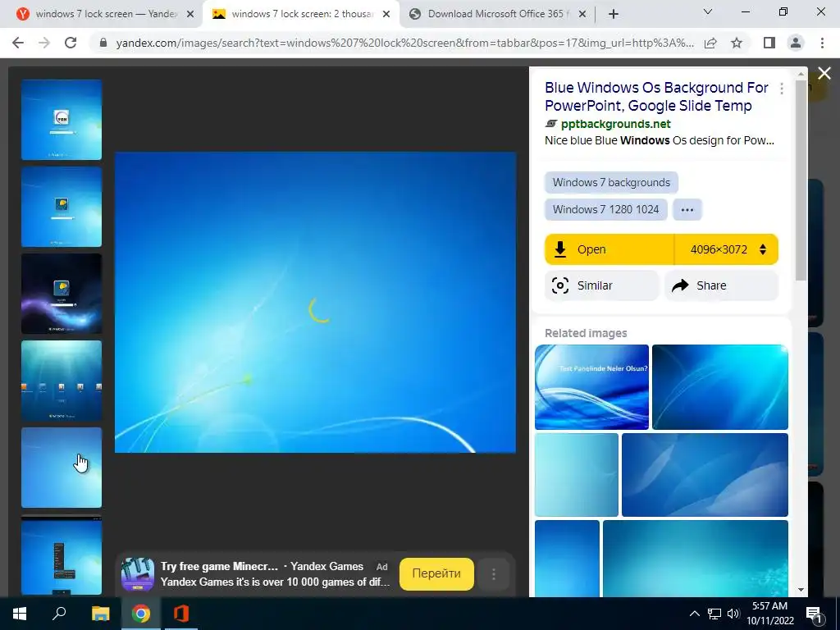The image size is (840, 630).
Task: Click the Similar image search button
Action: click(x=601, y=285)
